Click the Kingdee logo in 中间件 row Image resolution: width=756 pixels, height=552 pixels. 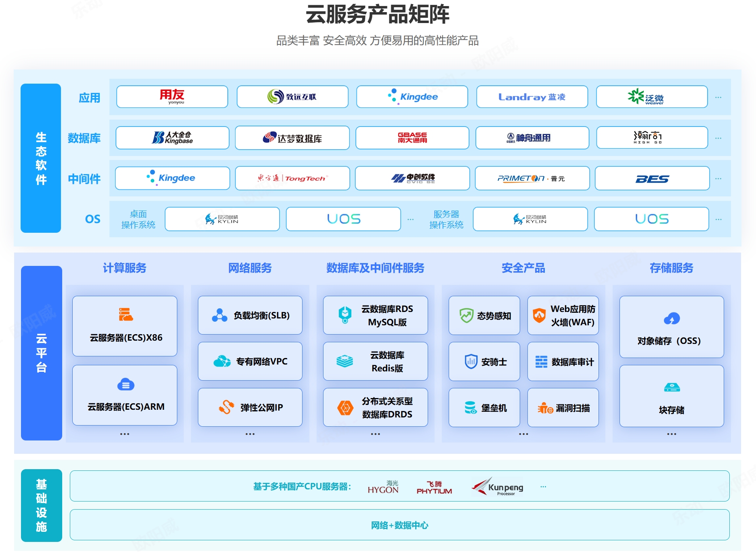click(x=172, y=178)
